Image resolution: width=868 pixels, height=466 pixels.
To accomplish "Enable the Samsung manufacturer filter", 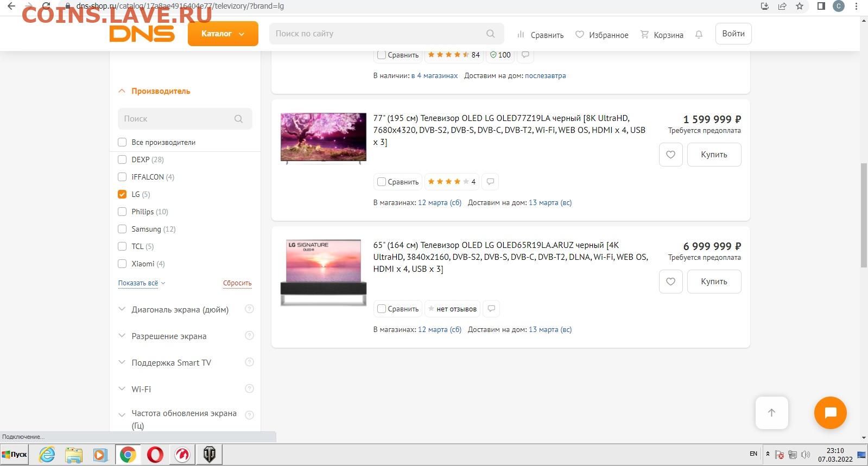I will 122,229.
